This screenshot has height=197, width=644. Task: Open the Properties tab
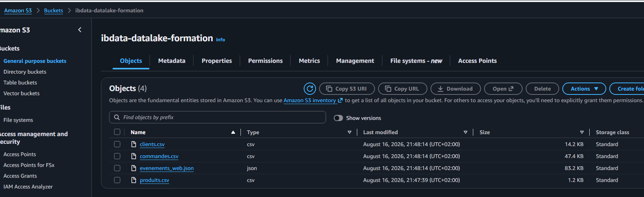(x=217, y=61)
